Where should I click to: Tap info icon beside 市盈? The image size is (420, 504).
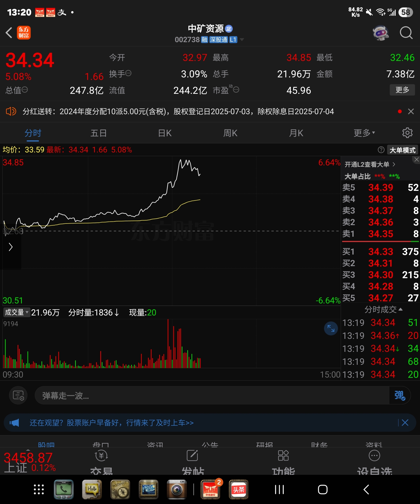[236, 90]
